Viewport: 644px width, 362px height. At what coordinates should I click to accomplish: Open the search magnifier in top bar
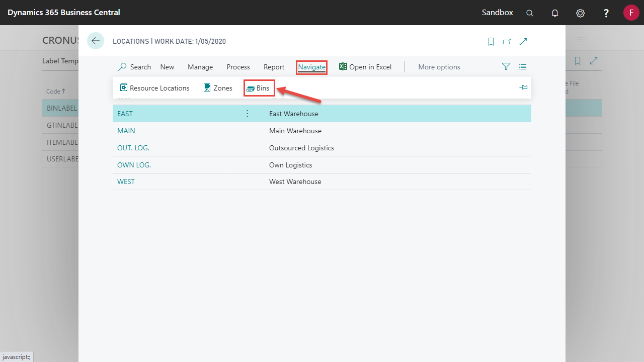point(530,13)
